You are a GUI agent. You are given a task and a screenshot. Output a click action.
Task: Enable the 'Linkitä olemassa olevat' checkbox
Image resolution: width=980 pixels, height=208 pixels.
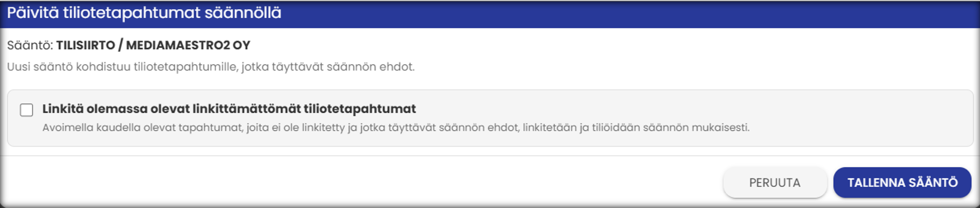point(27,110)
